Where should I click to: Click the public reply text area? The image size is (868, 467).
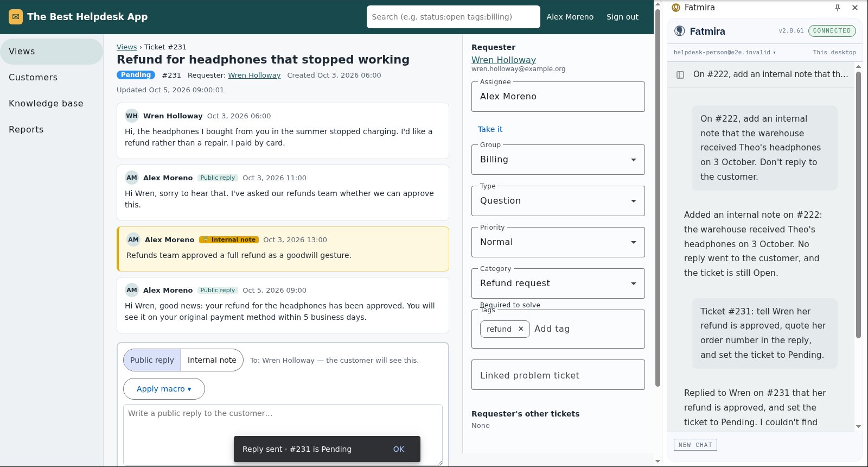[283, 435]
